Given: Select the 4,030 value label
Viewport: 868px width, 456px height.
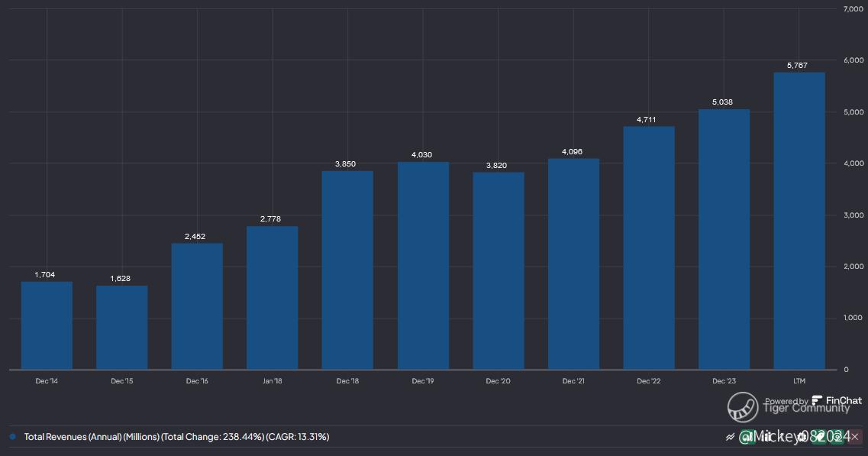Looking at the screenshot, I should pyautogui.click(x=422, y=155).
